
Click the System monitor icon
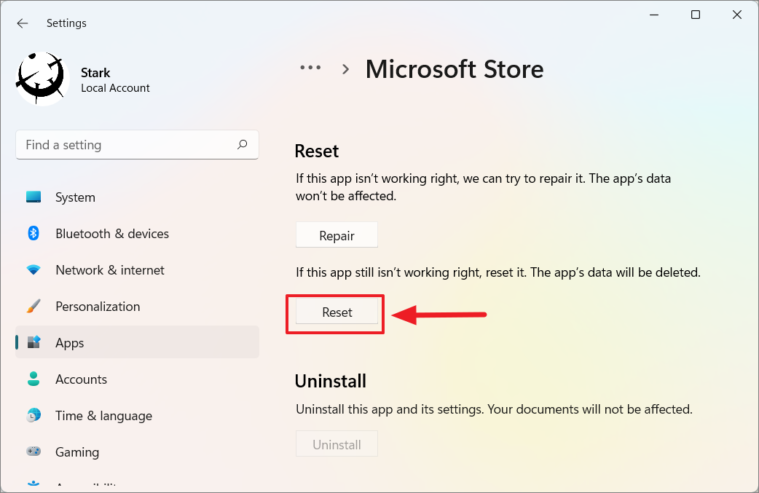(x=33, y=197)
